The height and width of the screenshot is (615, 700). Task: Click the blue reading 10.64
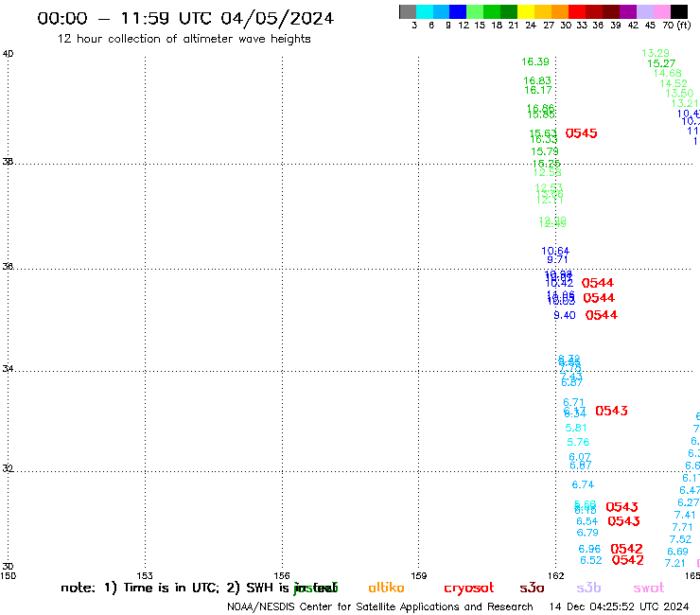[x=555, y=251]
